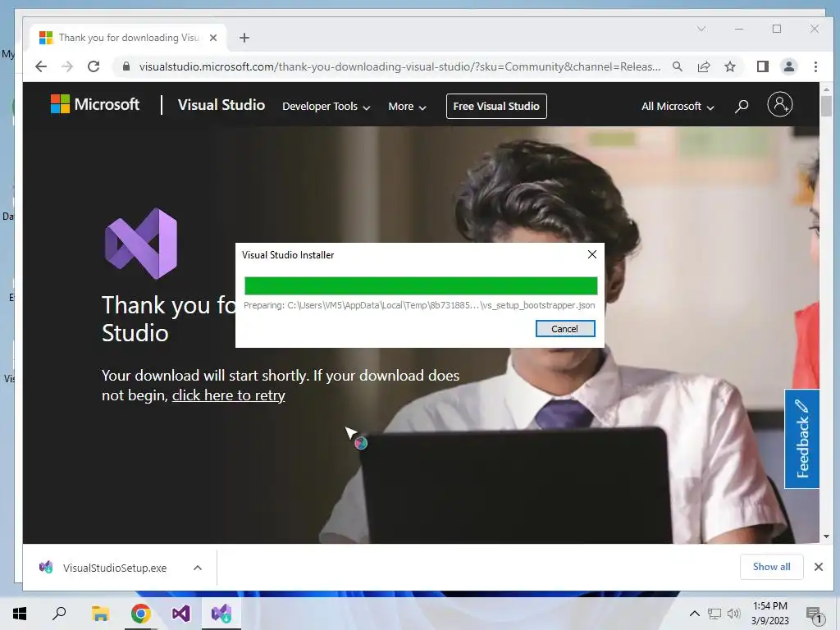
Task: Expand the All Microsoft menu
Action: [x=678, y=106]
